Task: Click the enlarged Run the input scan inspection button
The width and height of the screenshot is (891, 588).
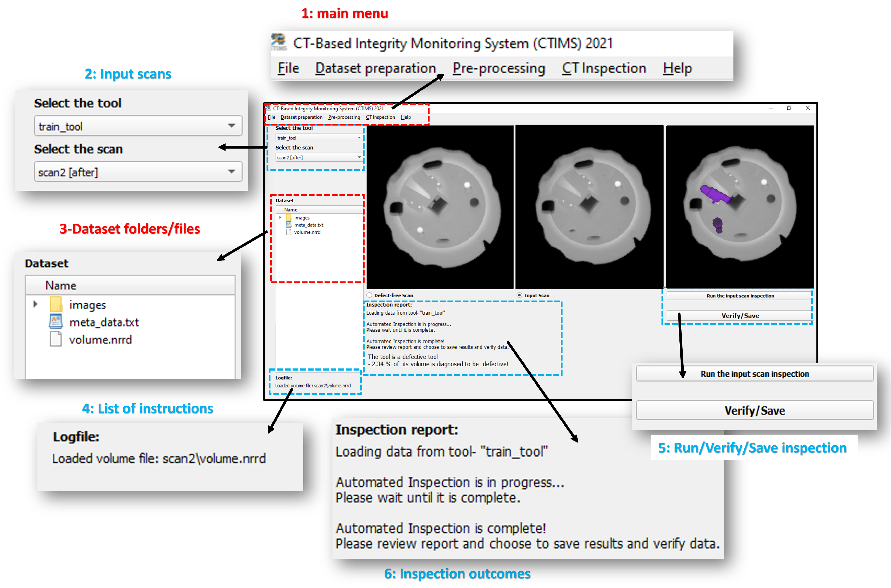Action: tap(754, 374)
